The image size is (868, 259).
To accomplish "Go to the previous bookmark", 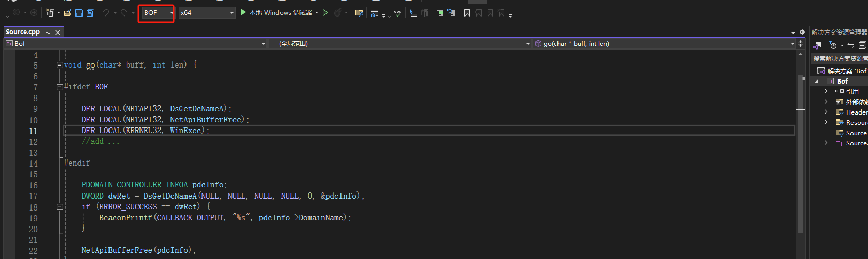I will click(x=478, y=13).
